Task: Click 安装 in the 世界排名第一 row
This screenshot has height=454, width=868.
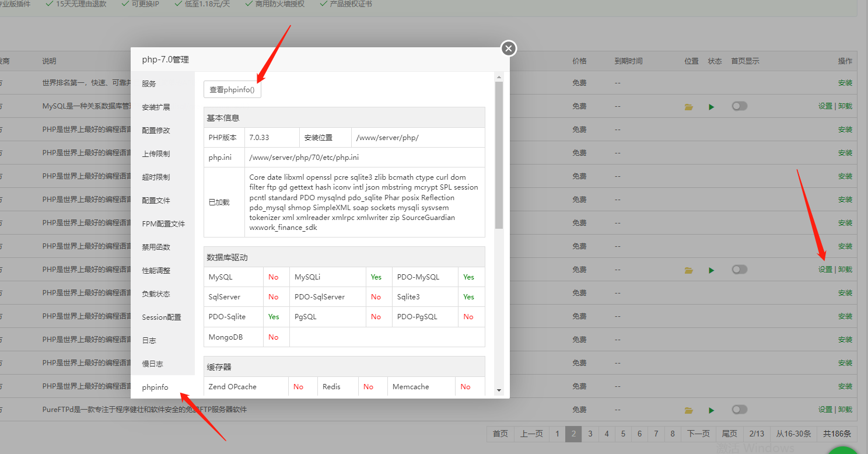Action: tap(845, 83)
